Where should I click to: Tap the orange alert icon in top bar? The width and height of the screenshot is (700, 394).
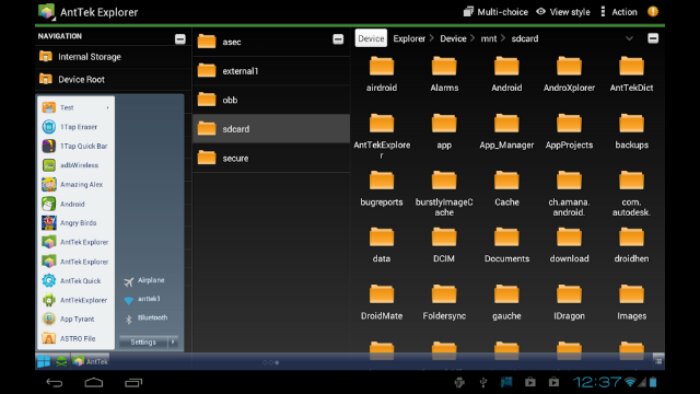tap(653, 12)
